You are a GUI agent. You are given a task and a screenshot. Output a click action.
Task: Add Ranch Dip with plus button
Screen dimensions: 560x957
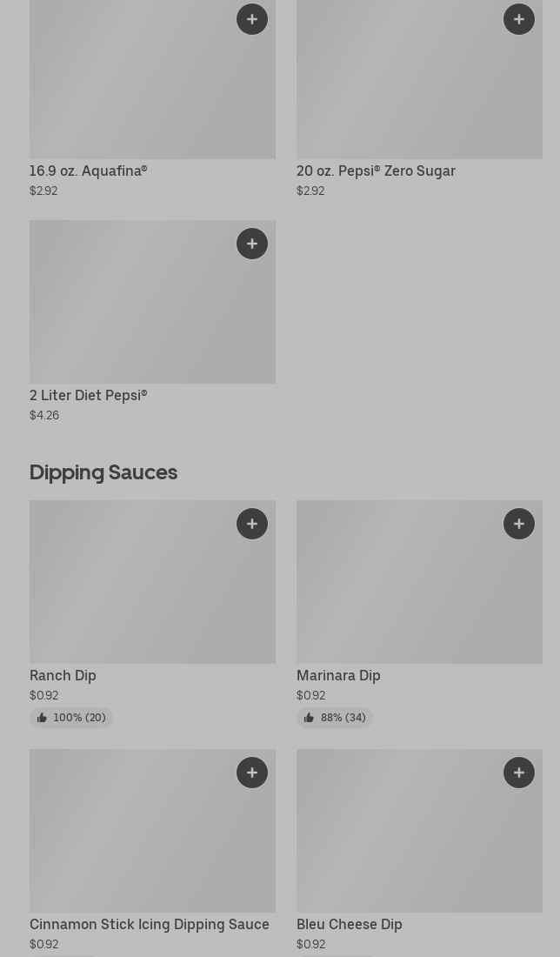252,524
